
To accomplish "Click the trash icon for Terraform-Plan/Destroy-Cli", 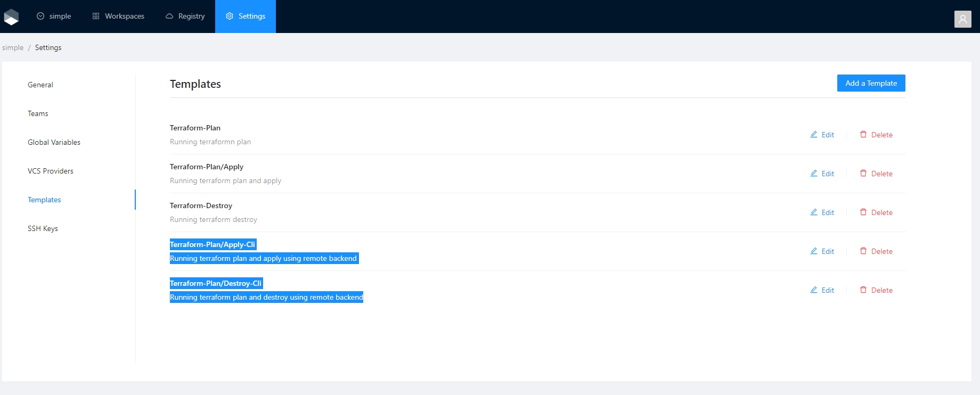I will click(x=863, y=290).
